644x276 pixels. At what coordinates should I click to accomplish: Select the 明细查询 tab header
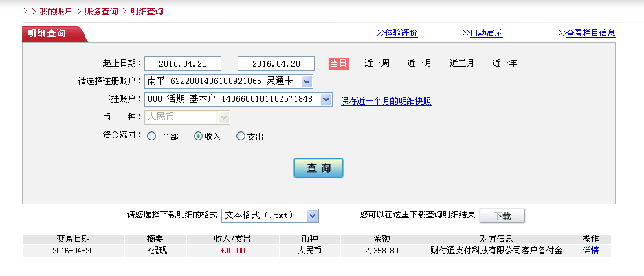(x=47, y=33)
